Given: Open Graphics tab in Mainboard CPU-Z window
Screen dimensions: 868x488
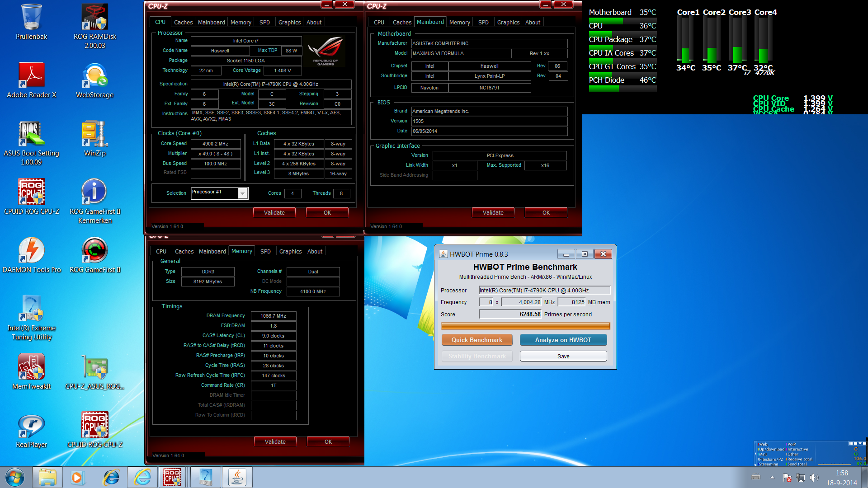Looking at the screenshot, I should click(508, 22).
